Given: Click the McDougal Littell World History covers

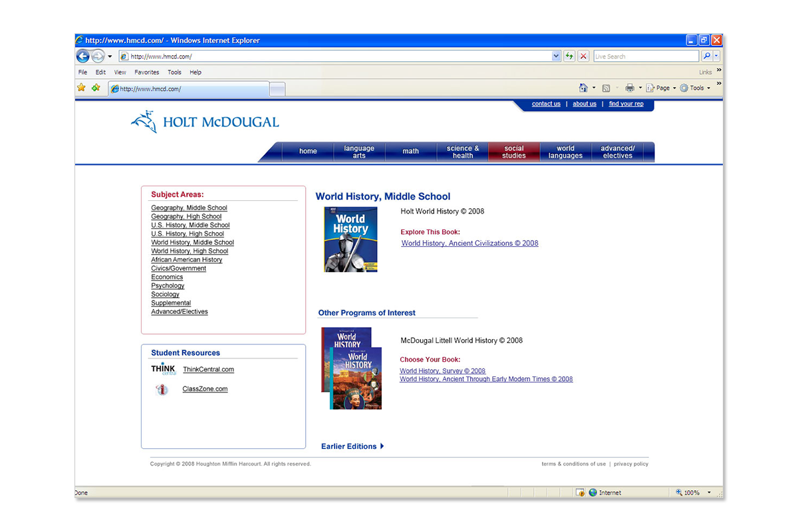Looking at the screenshot, I should point(352,368).
